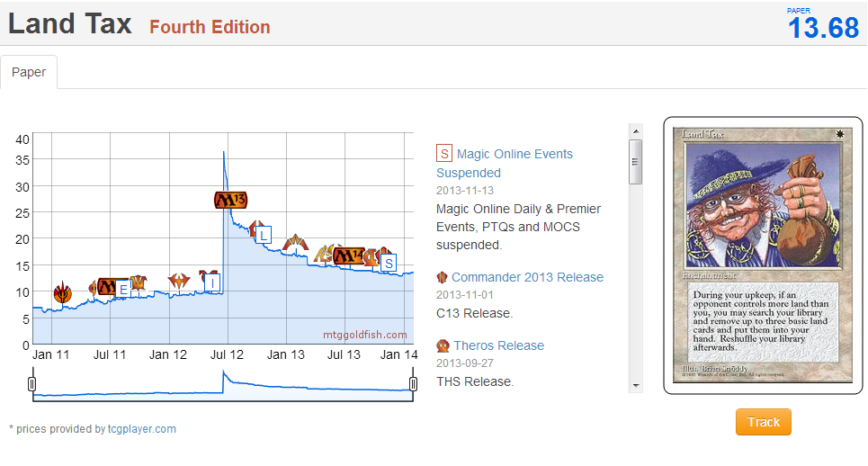The height and width of the screenshot is (466, 868).
Task: Click the round set symbol near Jan 11
Action: pyautogui.click(x=62, y=291)
